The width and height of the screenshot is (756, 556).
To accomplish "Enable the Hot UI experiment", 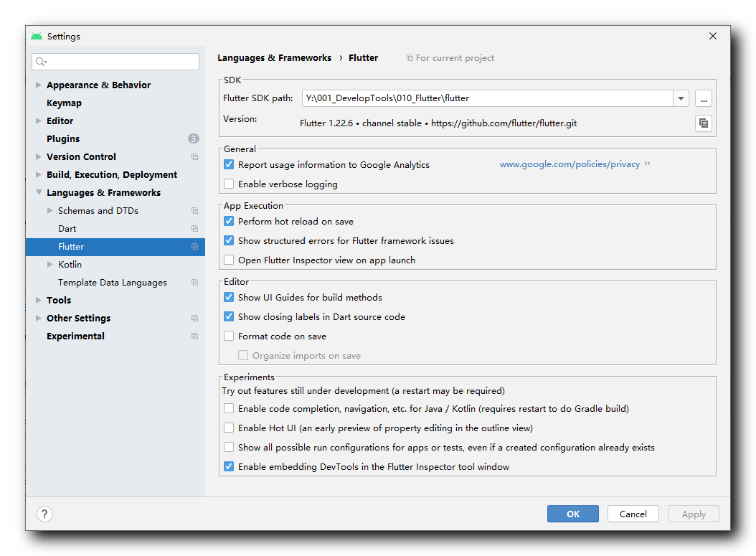I will coord(229,428).
